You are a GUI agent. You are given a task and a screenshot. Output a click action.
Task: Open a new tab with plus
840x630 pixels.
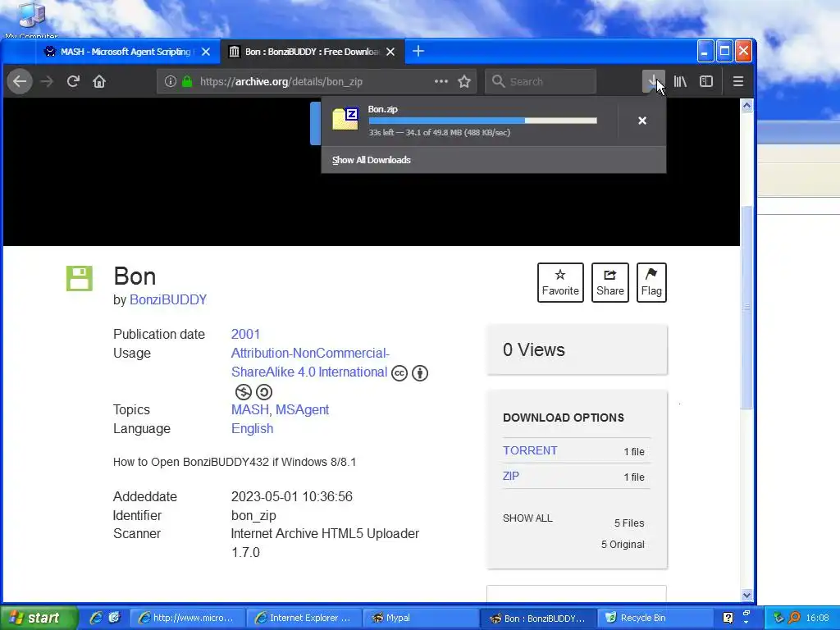[418, 52]
